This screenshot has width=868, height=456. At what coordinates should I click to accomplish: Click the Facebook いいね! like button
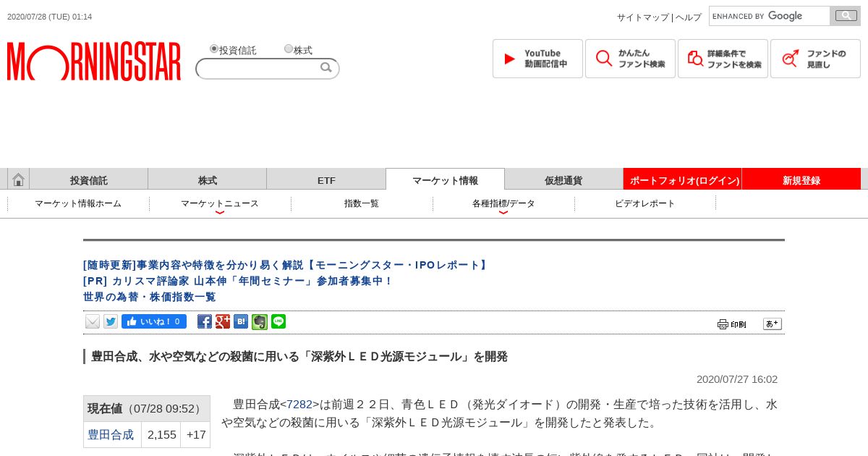pos(154,321)
